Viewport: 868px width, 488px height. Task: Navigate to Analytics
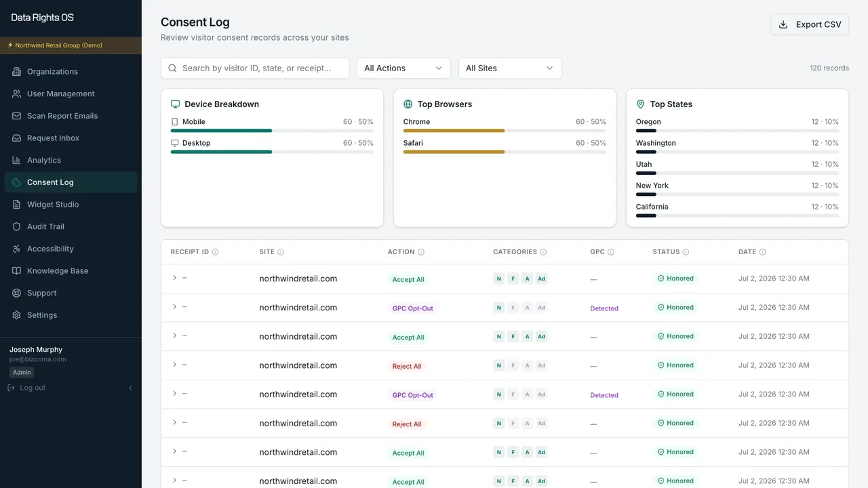pos(71,160)
